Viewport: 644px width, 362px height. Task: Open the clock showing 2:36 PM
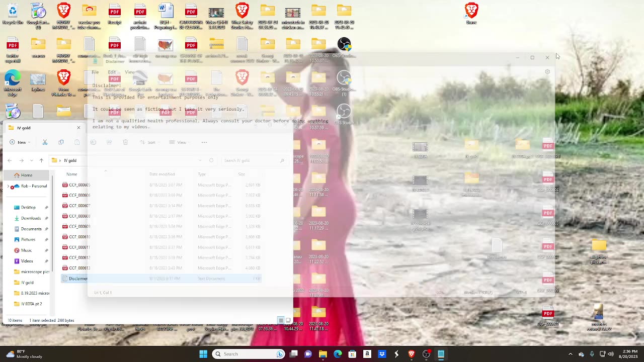pos(629,354)
